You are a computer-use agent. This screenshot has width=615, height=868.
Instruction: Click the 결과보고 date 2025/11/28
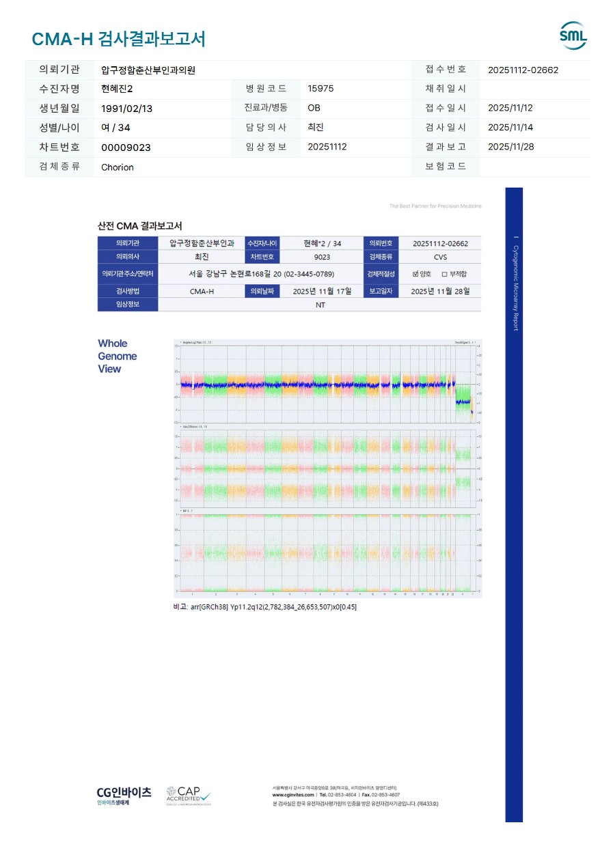pyautogui.click(x=510, y=147)
